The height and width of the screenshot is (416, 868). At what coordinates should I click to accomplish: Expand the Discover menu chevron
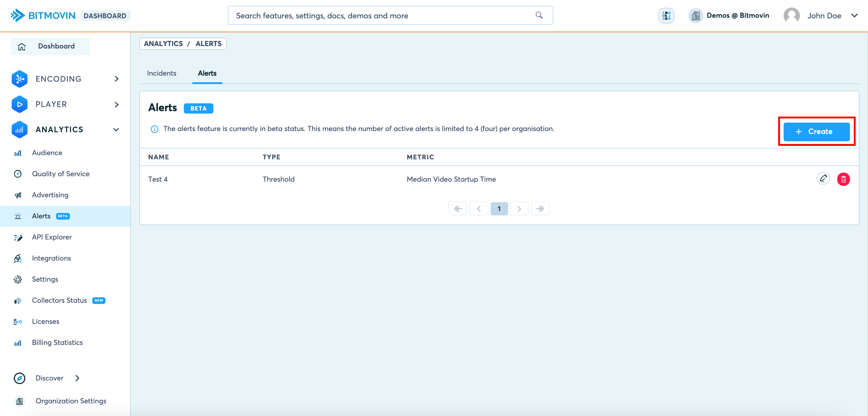(x=77, y=378)
